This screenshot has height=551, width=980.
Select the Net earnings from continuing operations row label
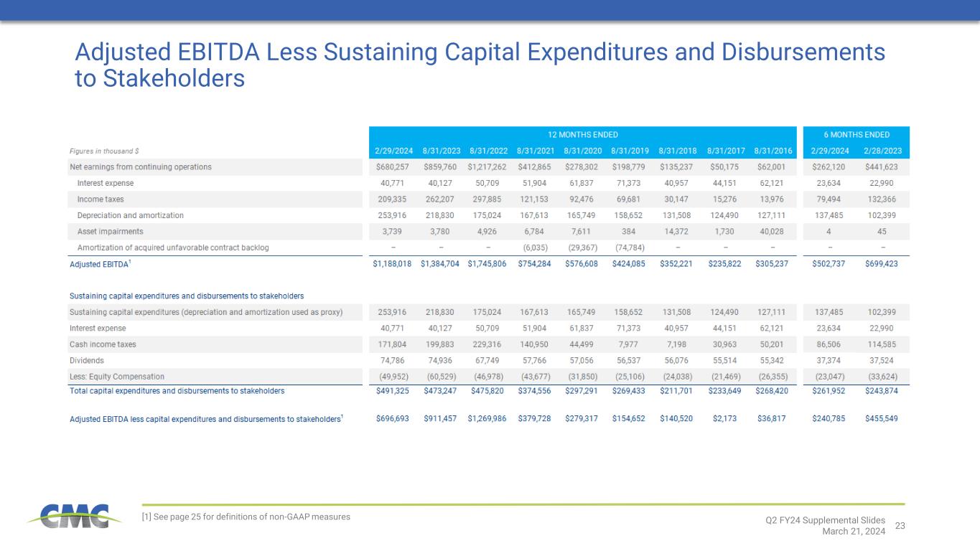pyautogui.click(x=141, y=167)
